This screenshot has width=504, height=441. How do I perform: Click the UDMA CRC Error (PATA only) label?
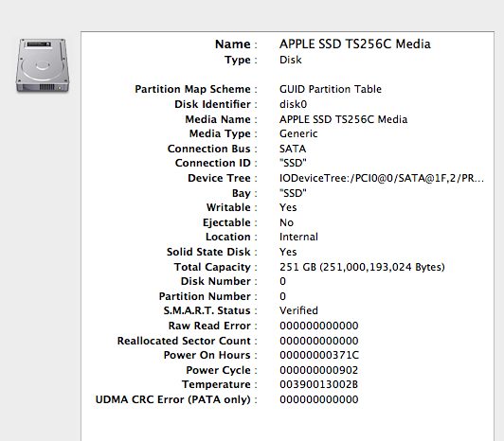173,399
